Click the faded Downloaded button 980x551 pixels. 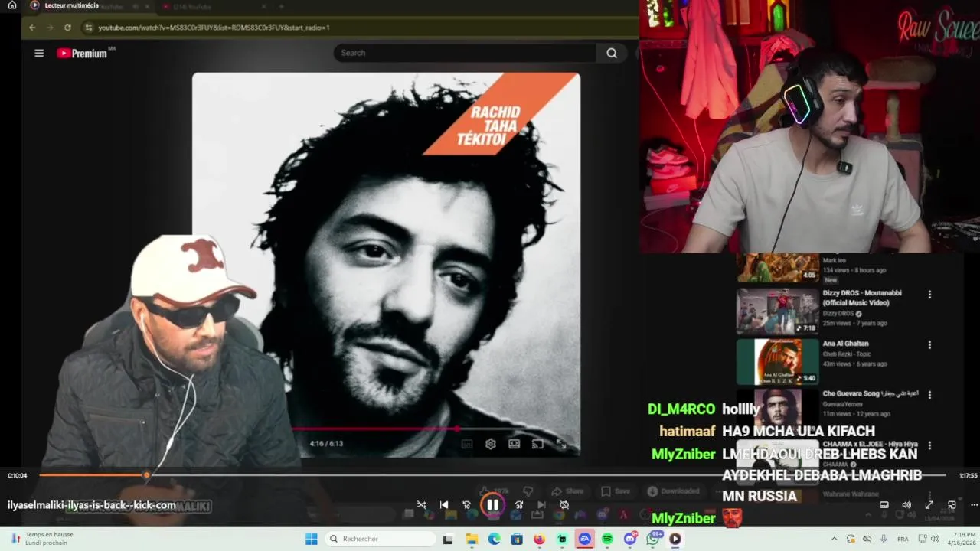674,491
